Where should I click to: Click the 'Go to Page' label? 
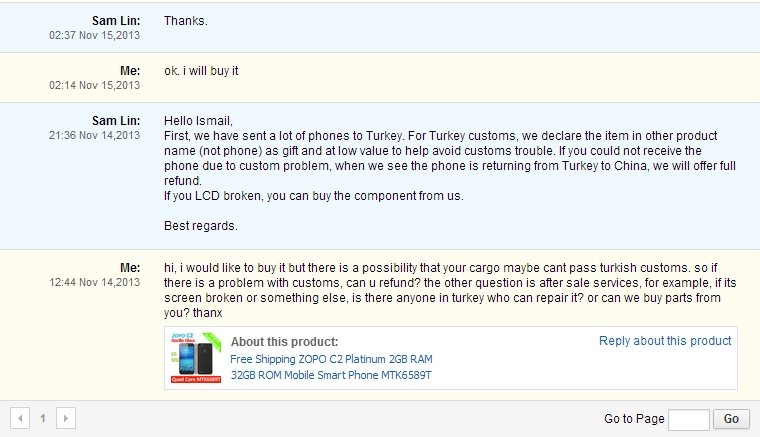(x=633, y=419)
